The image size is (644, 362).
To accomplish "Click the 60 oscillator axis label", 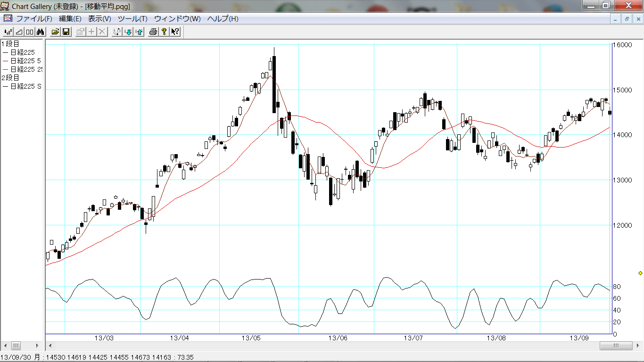I will [x=617, y=298].
